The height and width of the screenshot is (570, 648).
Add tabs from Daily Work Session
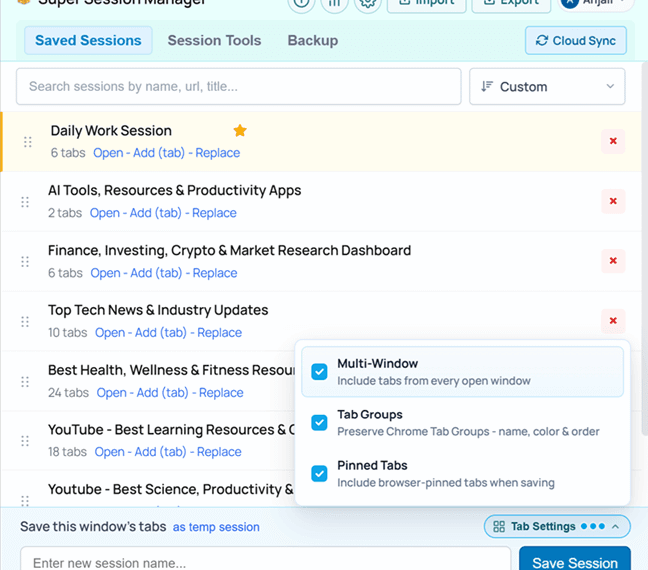click(159, 153)
